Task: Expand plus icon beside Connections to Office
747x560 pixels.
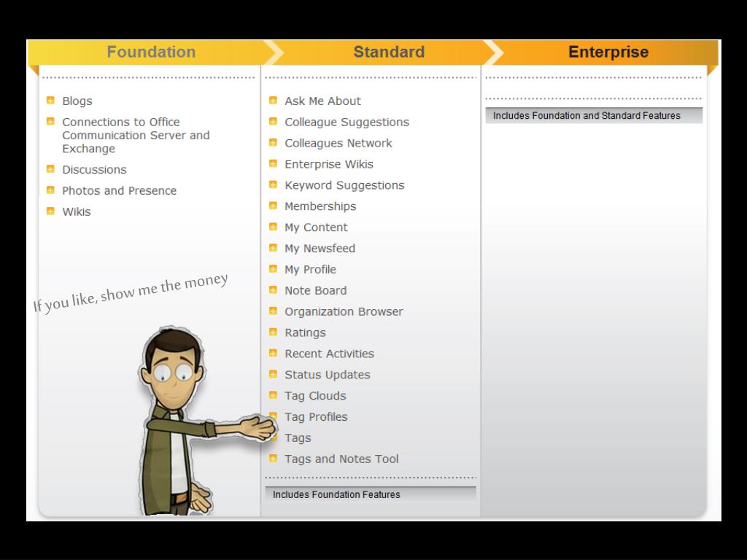Action: click(x=50, y=121)
